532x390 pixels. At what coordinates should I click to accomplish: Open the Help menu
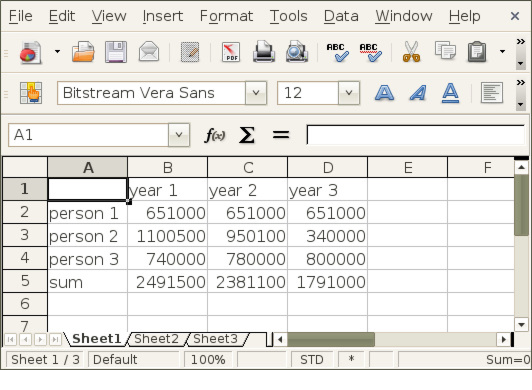point(464,16)
